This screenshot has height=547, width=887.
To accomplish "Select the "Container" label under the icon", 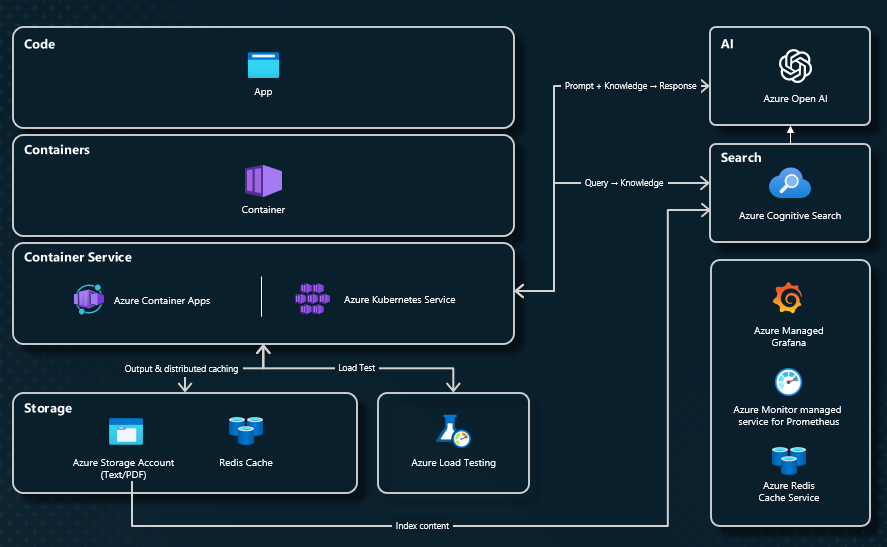I will pos(263,209).
